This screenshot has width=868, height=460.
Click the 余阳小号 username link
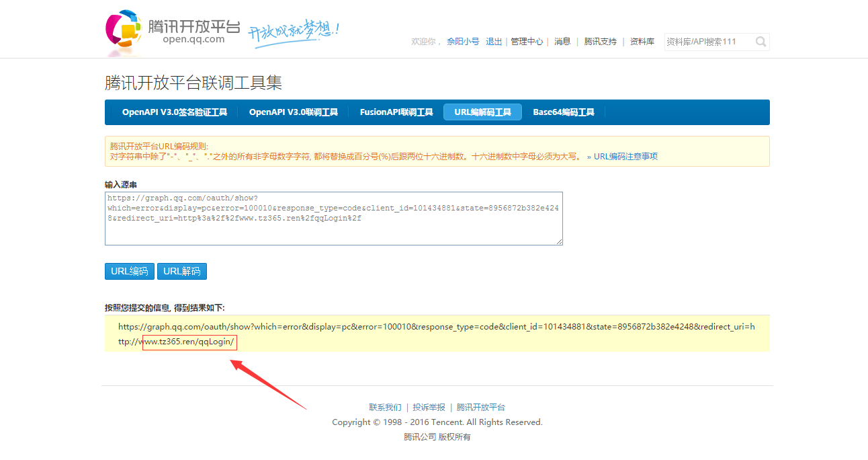point(463,42)
